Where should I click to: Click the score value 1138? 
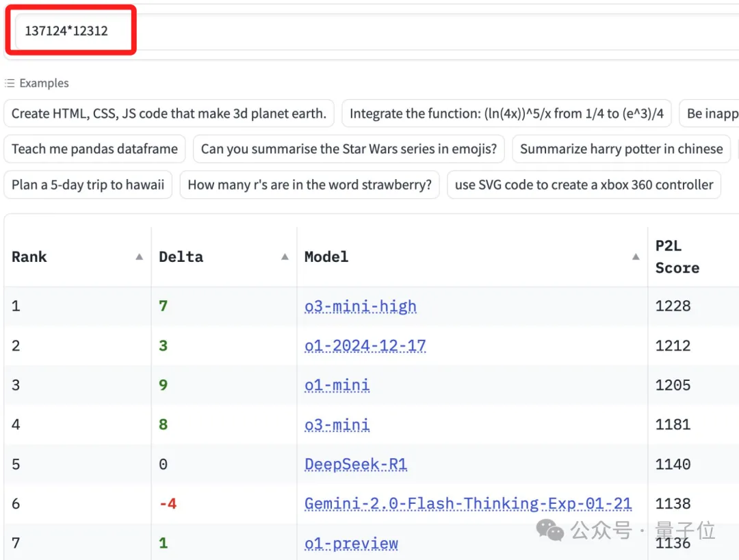tap(673, 504)
